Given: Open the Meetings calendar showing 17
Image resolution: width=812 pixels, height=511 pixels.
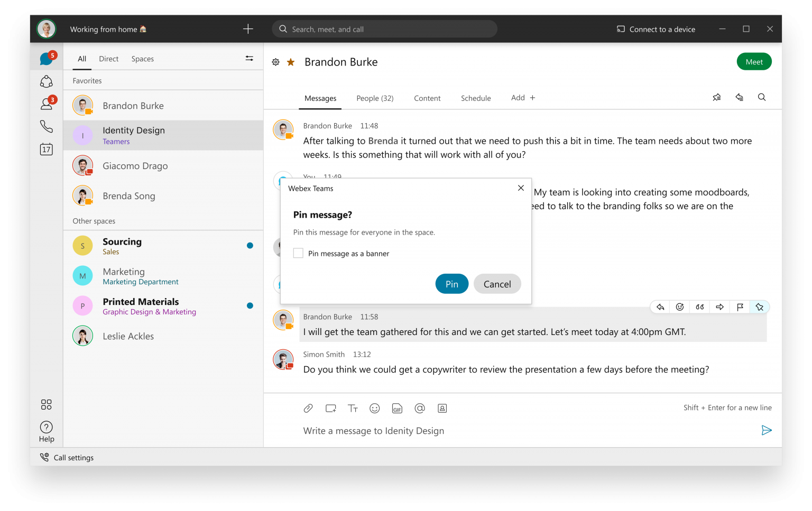Looking at the screenshot, I should pyautogui.click(x=47, y=149).
